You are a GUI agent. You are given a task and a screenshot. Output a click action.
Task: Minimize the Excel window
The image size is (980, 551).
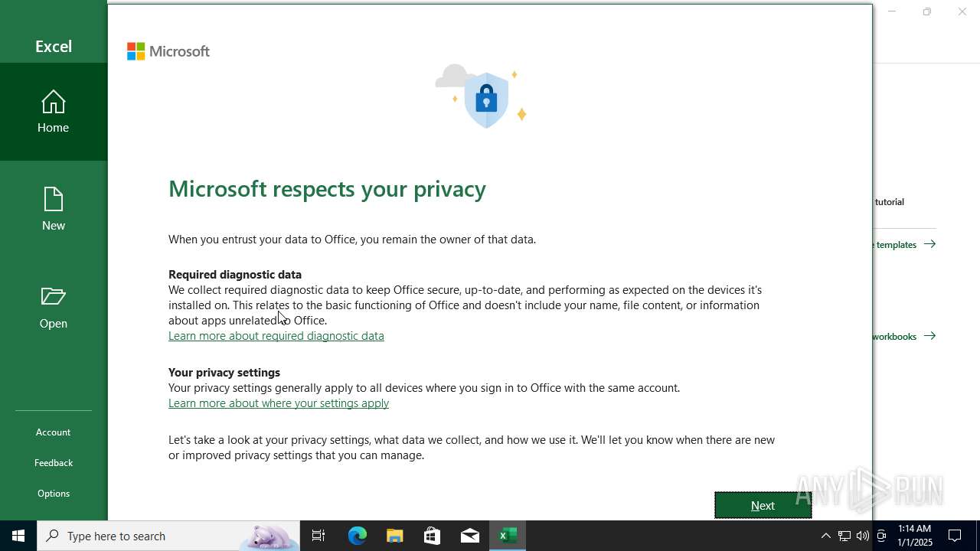891,11
